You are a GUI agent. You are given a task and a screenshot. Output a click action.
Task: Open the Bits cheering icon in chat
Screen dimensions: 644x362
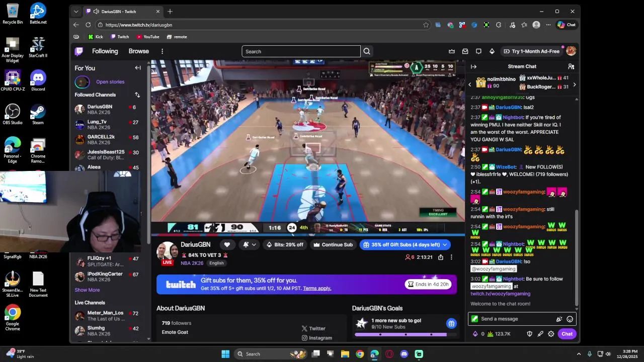[559, 319]
